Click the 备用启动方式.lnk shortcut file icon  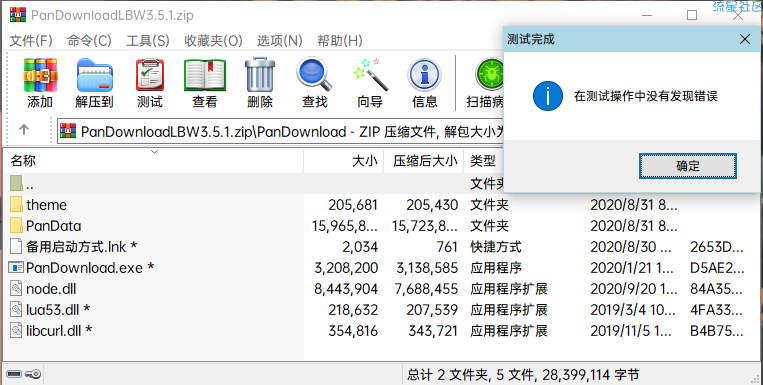16,246
